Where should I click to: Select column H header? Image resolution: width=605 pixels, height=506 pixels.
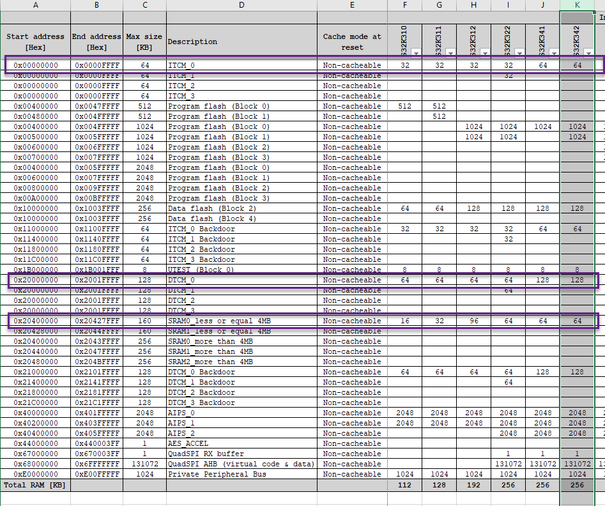[474, 5]
